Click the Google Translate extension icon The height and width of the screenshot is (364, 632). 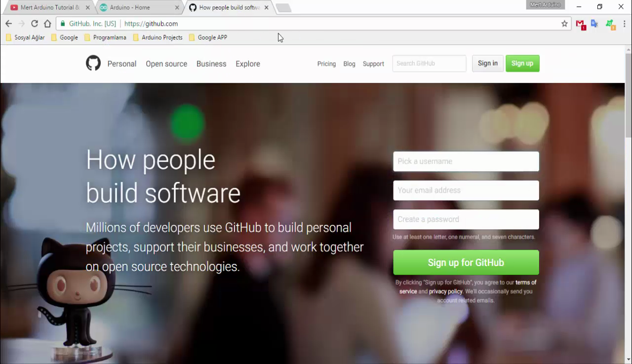point(594,24)
